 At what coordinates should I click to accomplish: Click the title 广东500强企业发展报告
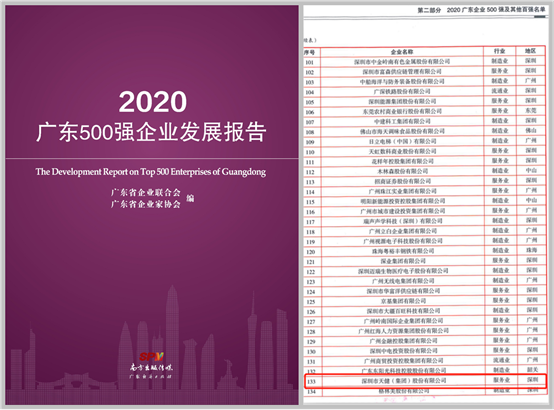coord(151,132)
